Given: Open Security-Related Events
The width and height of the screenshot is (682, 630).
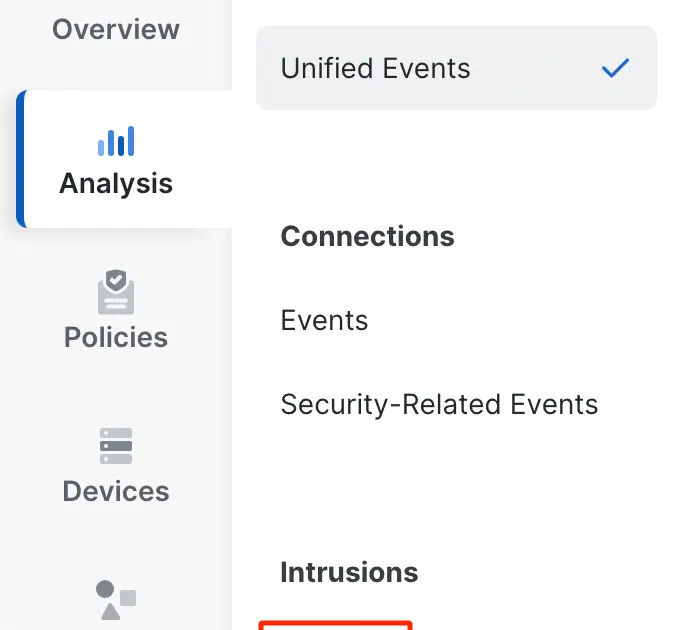Looking at the screenshot, I should [x=439, y=405].
